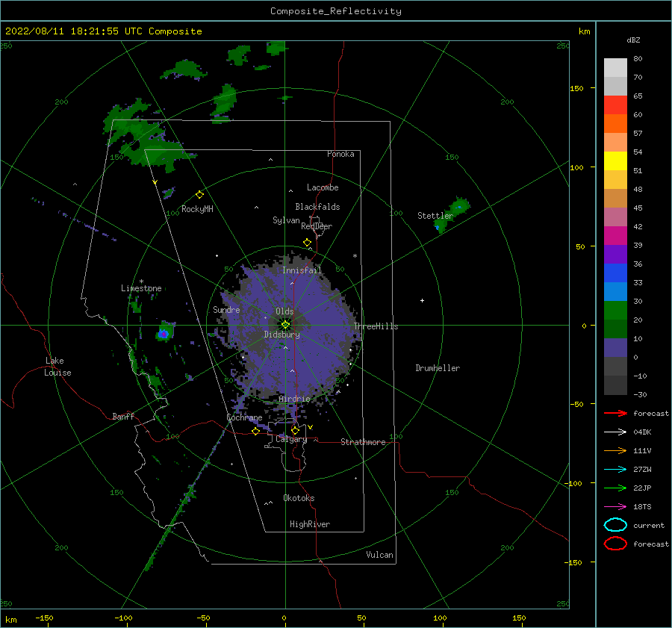Click the blue 33-36 dBZ swatch

pos(615,273)
